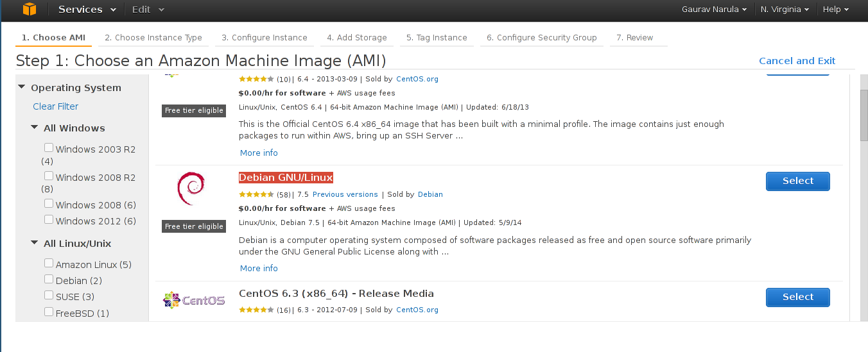Screen dimensions: 868x352
Task: Click the CentOS 6.3 star rating
Action: (x=256, y=310)
